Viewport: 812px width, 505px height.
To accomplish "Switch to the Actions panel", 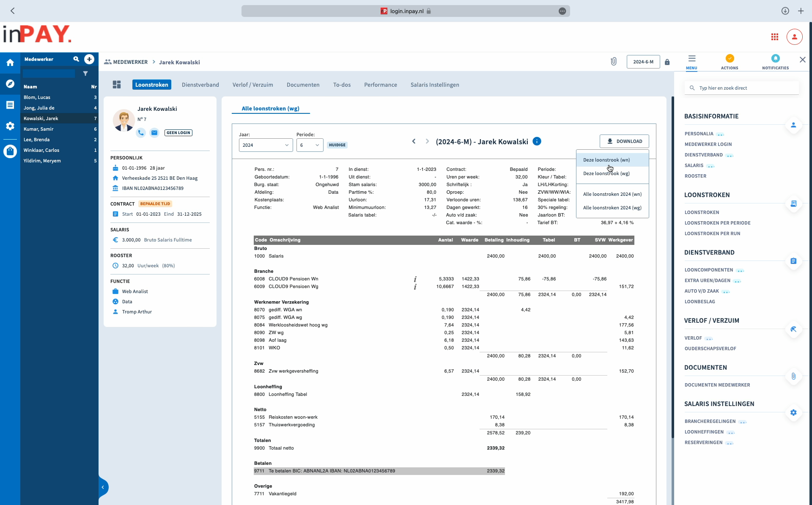I will point(730,62).
